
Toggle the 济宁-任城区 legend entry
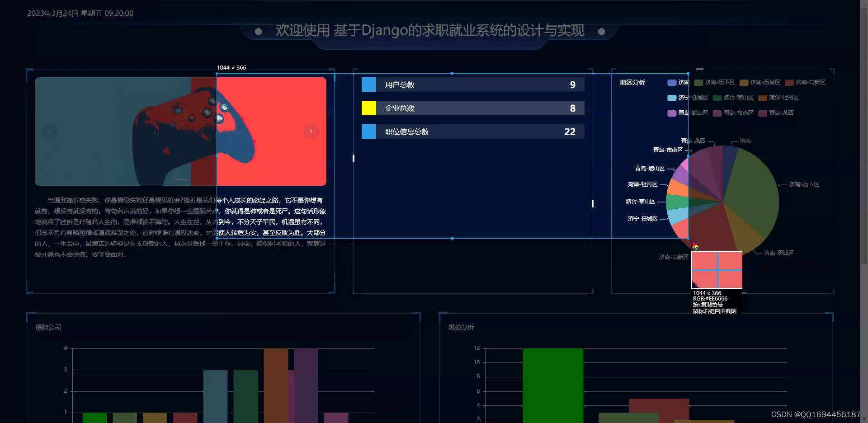tap(688, 98)
